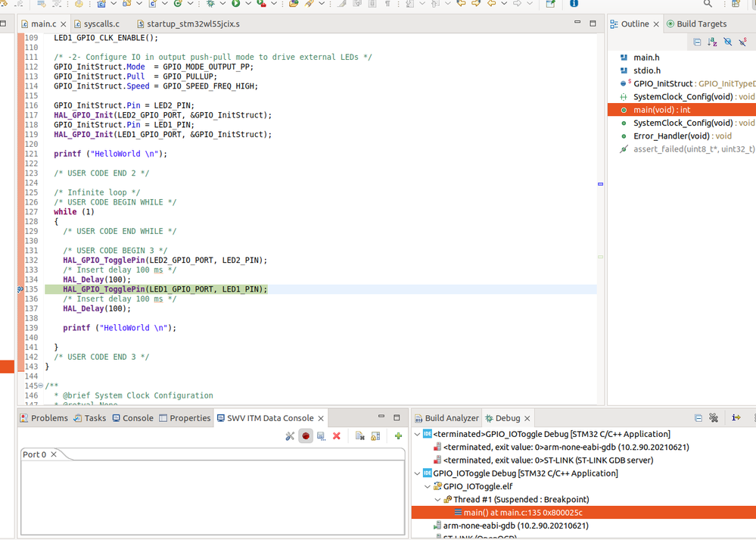
Task: Maximize the SWV console panel
Action: point(397,417)
